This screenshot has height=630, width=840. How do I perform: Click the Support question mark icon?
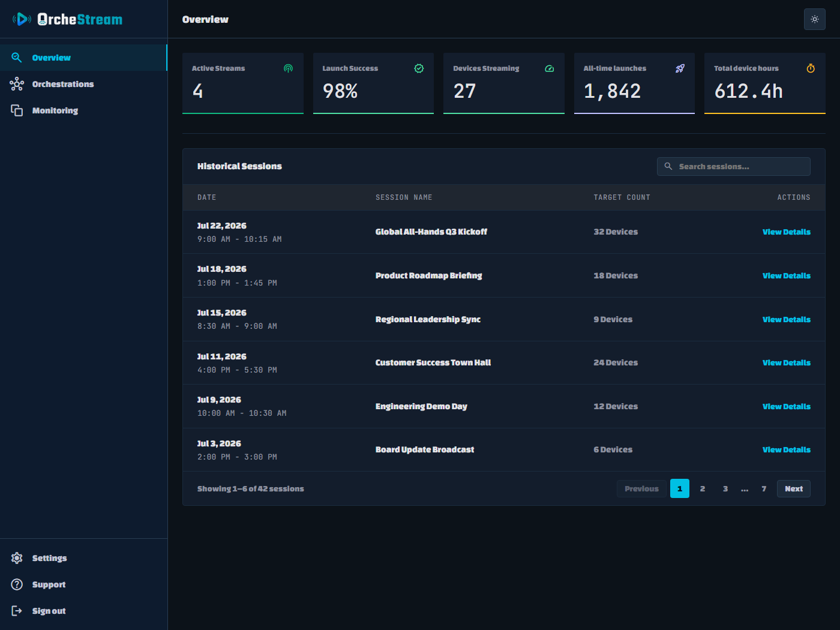click(x=17, y=584)
